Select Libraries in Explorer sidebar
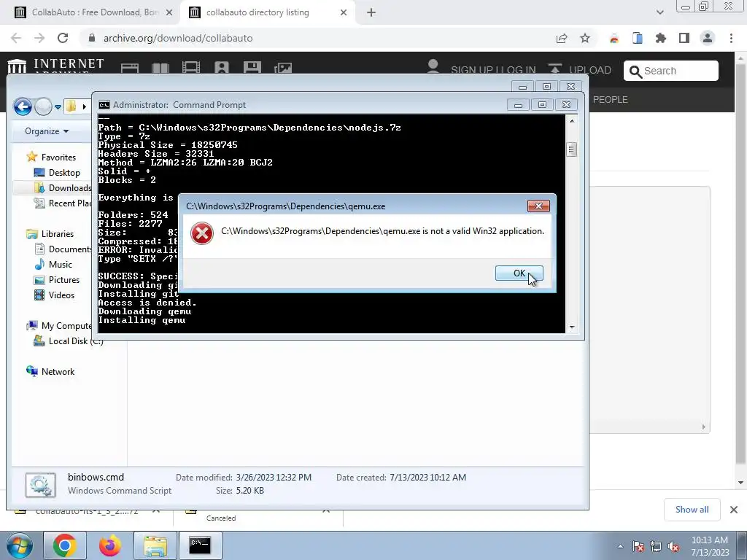The width and height of the screenshot is (747, 560). (x=57, y=234)
